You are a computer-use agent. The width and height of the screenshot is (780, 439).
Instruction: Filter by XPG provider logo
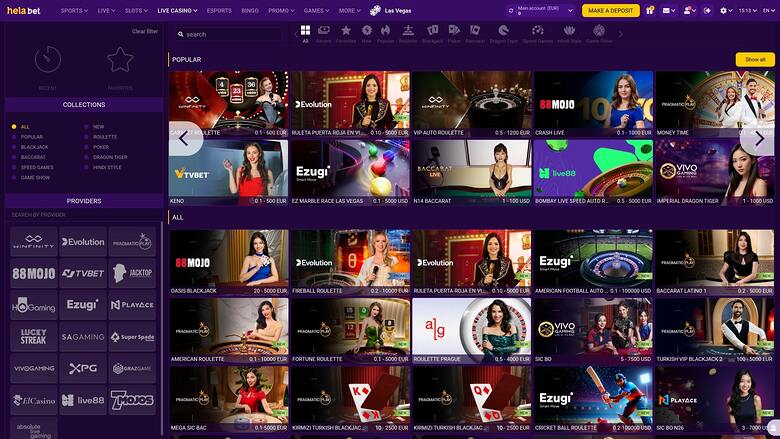coord(83,368)
